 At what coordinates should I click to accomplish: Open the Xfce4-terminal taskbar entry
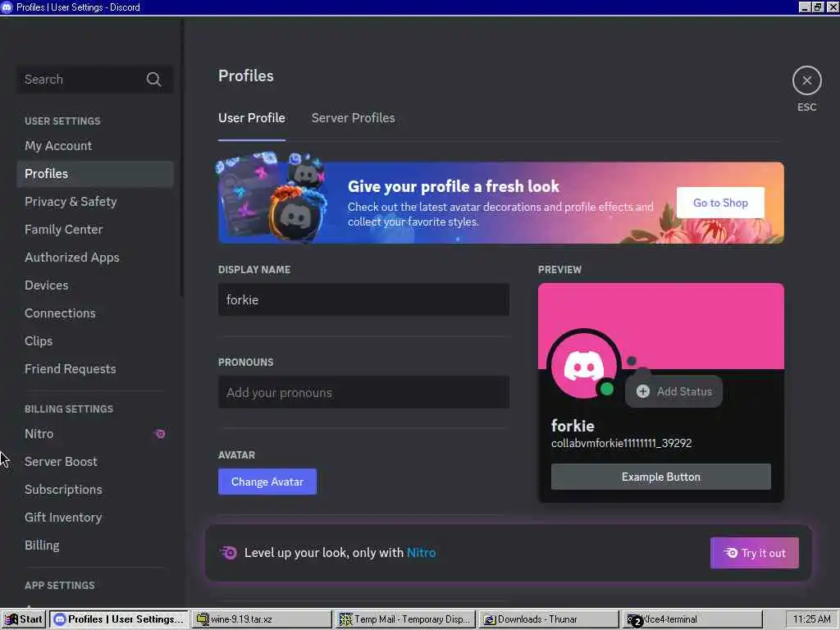click(692, 619)
